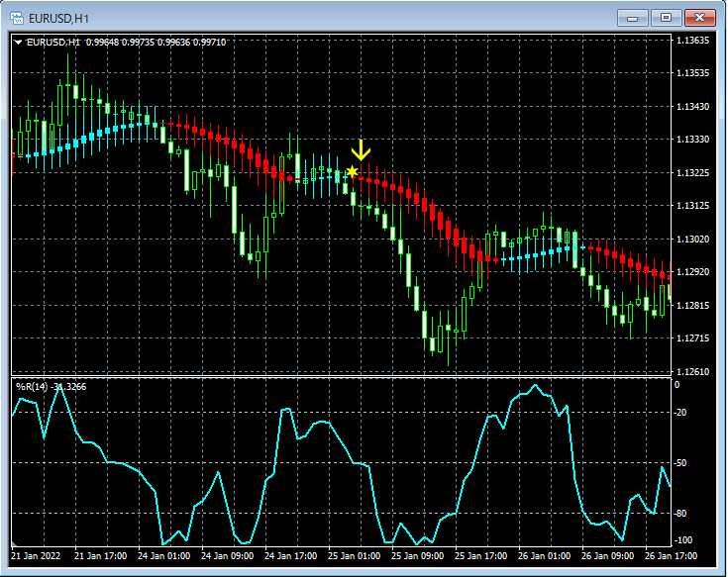728x577 pixels.
Task: Click the 1.13535 price scale value
Action: point(692,73)
